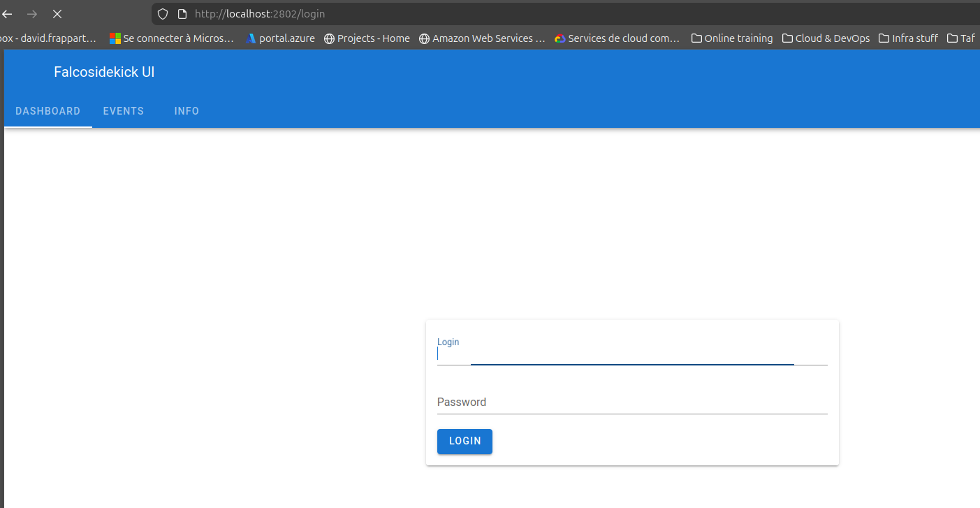This screenshot has height=508, width=980.
Task: Open the Projects - Home bookmark
Action: point(367,38)
